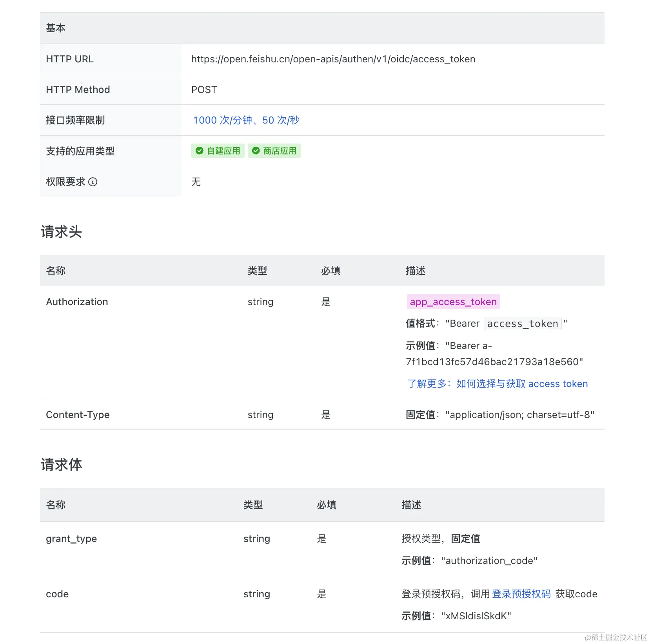Click 类型 column header in 请求头 table

tap(258, 271)
